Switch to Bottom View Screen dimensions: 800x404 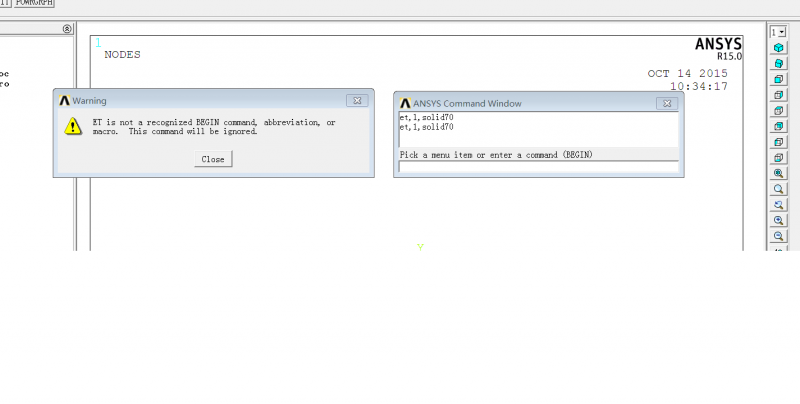(x=779, y=158)
